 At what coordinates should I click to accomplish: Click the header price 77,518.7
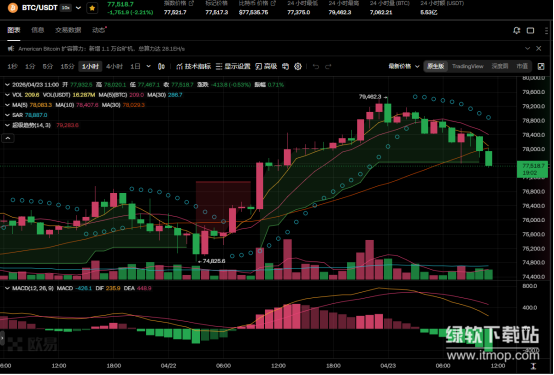point(120,5)
